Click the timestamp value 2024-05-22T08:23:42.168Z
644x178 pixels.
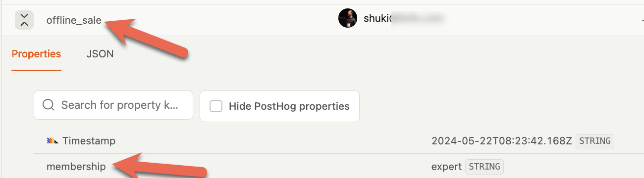click(x=502, y=141)
